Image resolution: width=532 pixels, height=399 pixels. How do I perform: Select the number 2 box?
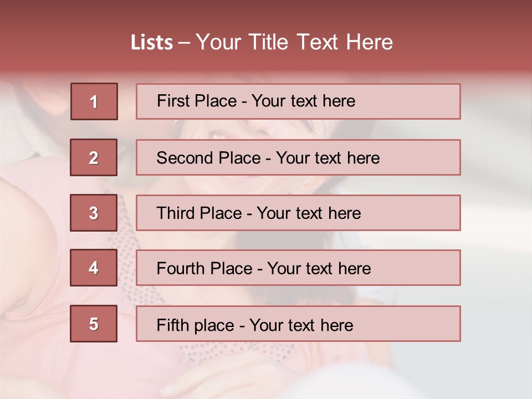point(94,157)
